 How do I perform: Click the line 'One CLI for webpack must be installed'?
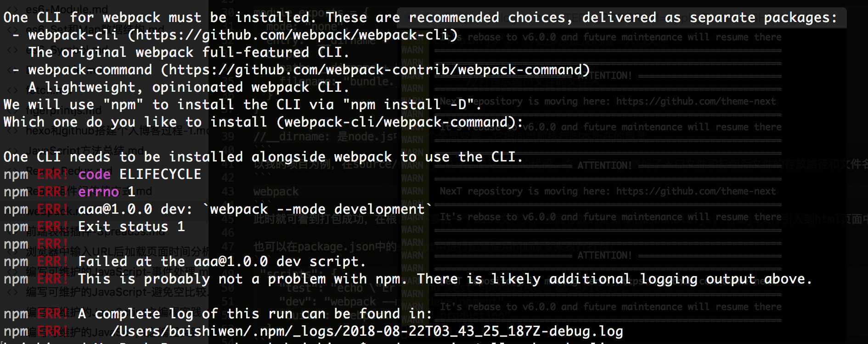pyautogui.click(x=420, y=17)
